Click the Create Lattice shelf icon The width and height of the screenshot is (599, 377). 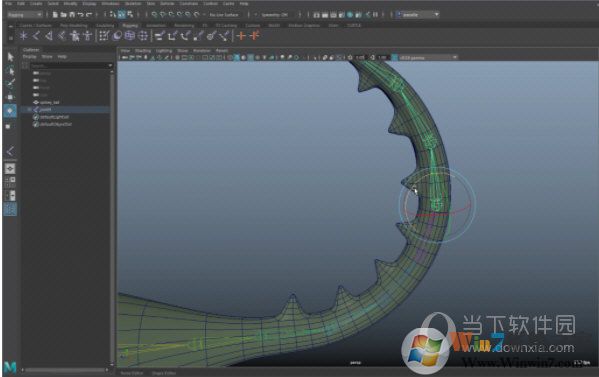click(130, 36)
